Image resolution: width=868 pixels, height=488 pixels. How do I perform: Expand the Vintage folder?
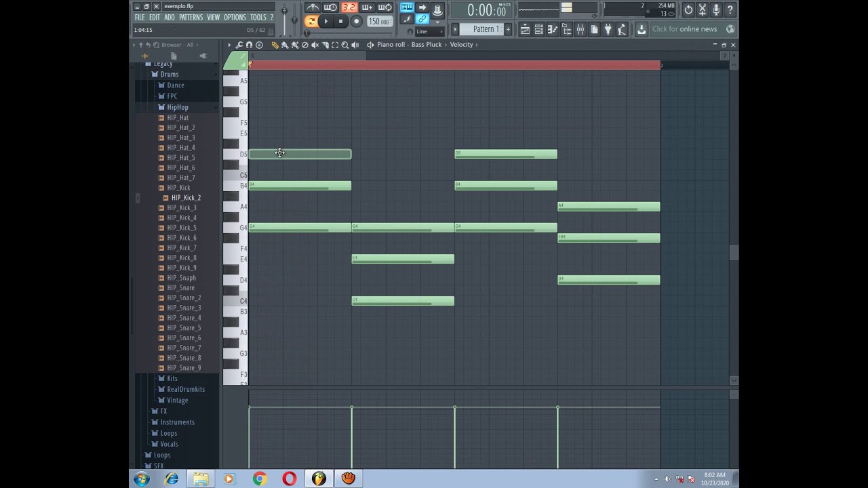(174, 401)
